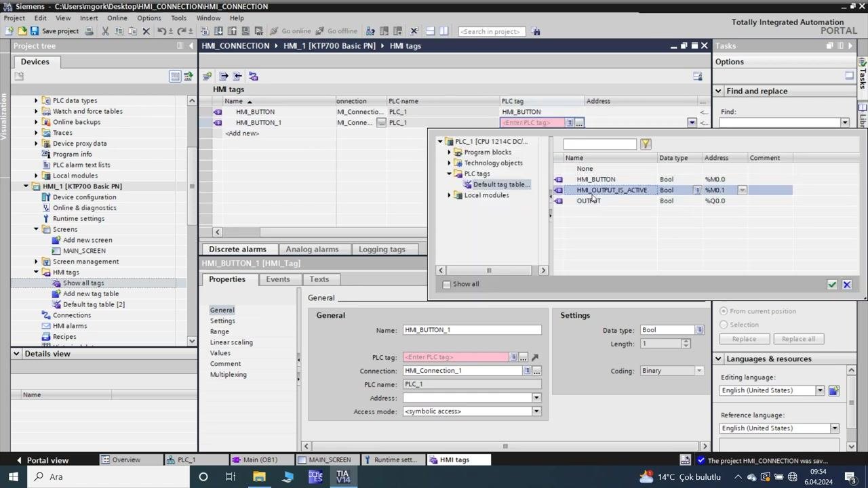This screenshot has height=488, width=868.
Task: Expand Program blocks in tag picker
Action: pos(450,152)
